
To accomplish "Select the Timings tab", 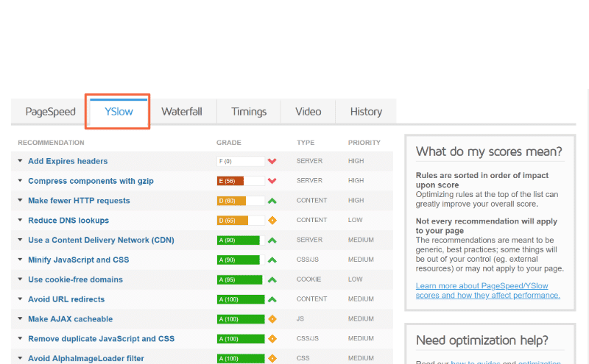I will (x=249, y=112).
